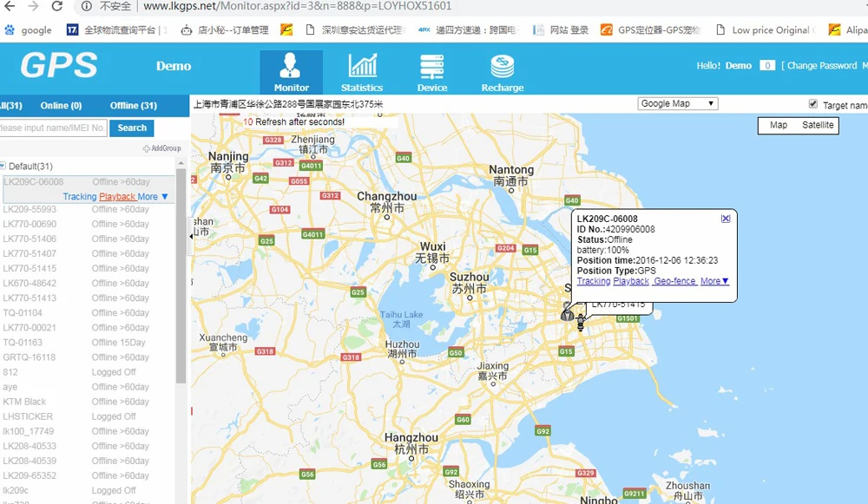
Task: Click Geo-fence link in the info popup
Action: coord(674,281)
